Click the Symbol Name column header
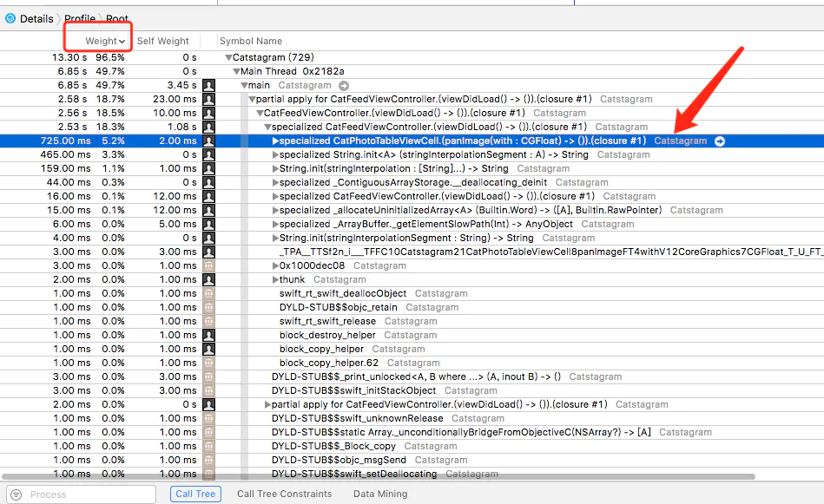 [251, 41]
